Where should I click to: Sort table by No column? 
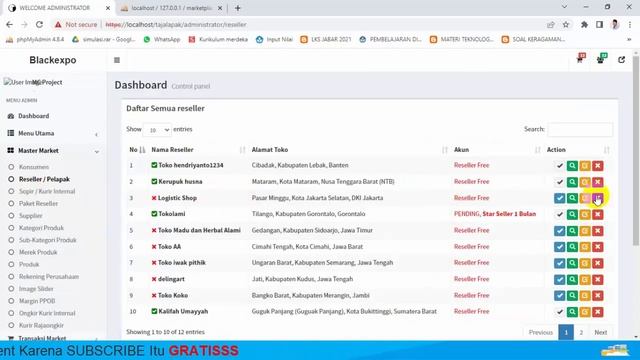pyautogui.click(x=137, y=150)
